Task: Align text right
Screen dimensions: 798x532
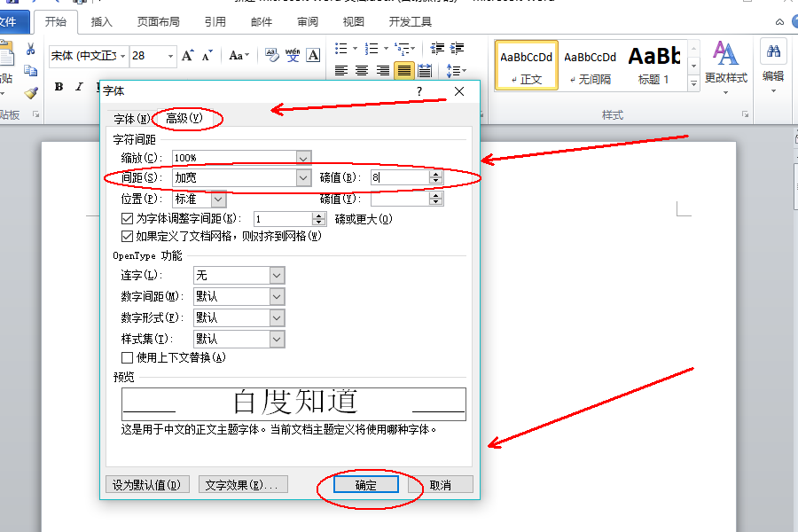Action: [x=383, y=70]
